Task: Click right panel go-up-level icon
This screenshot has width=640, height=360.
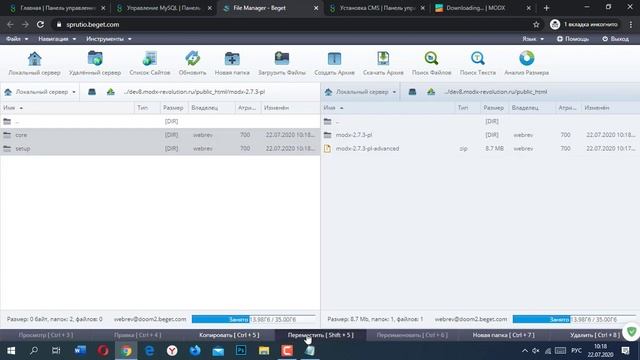Action: click(x=431, y=92)
